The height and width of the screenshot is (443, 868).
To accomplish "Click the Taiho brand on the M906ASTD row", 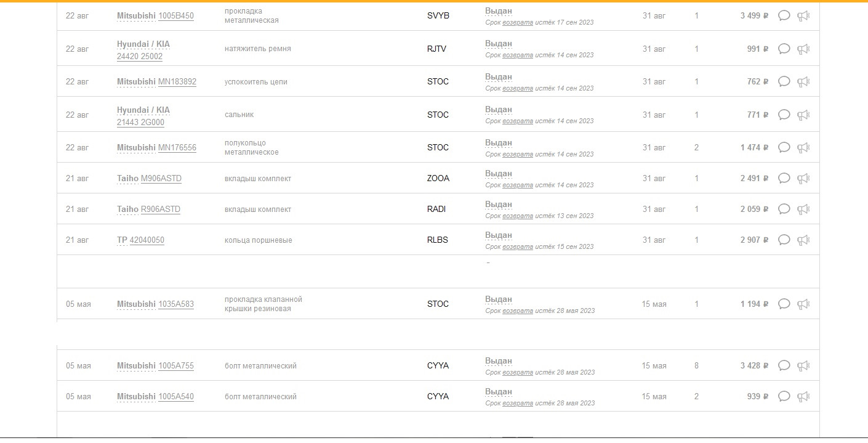I will coord(127,178).
